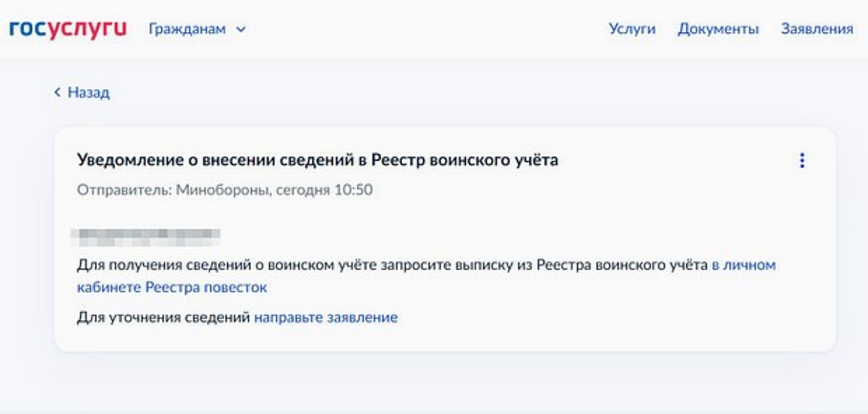Click the Госуслуги logo
868x414 pixels.
pos(68,29)
